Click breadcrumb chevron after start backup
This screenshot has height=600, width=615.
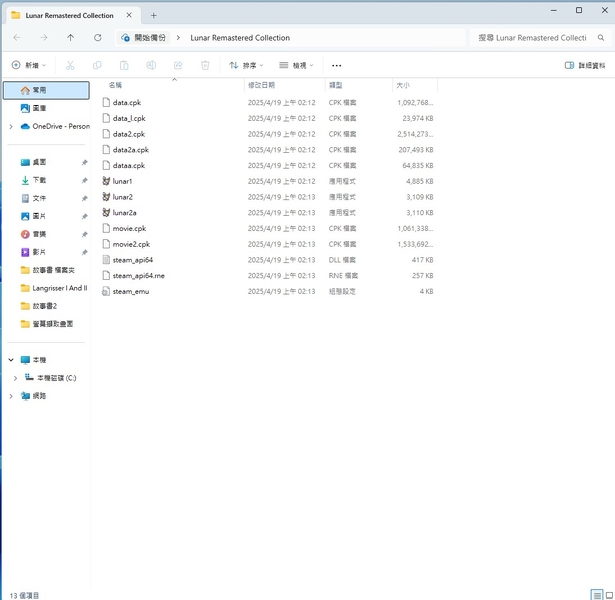pos(178,38)
